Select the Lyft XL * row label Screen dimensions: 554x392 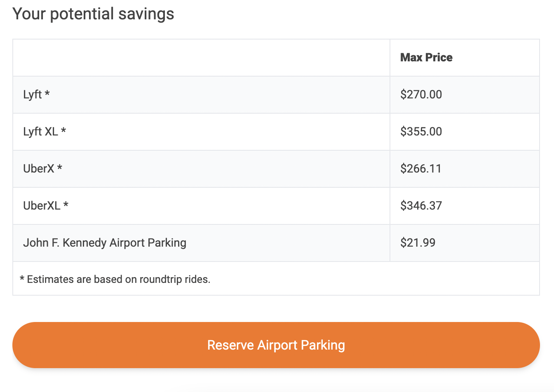[x=45, y=132]
